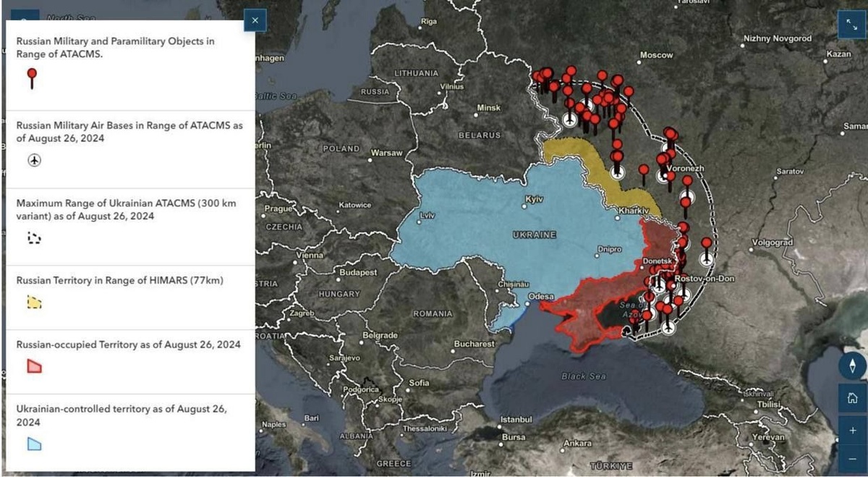
Task: Reset map orientation with the compass button
Action: tap(852, 366)
